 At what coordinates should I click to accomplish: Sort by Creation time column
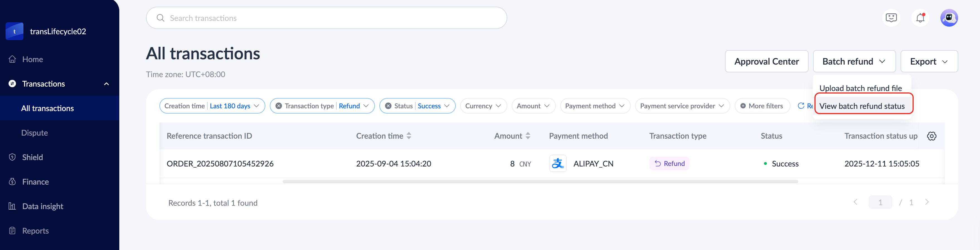click(x=409, y=136)
